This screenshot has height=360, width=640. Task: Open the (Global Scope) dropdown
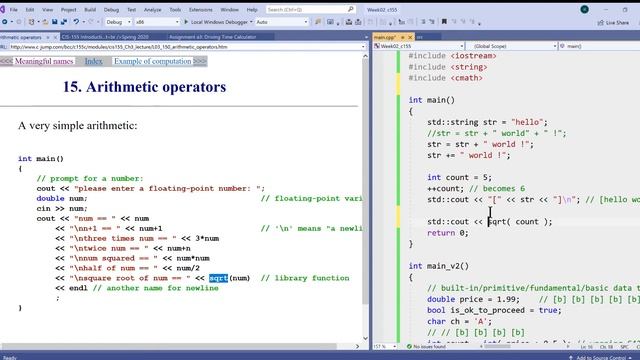(512, 46)
